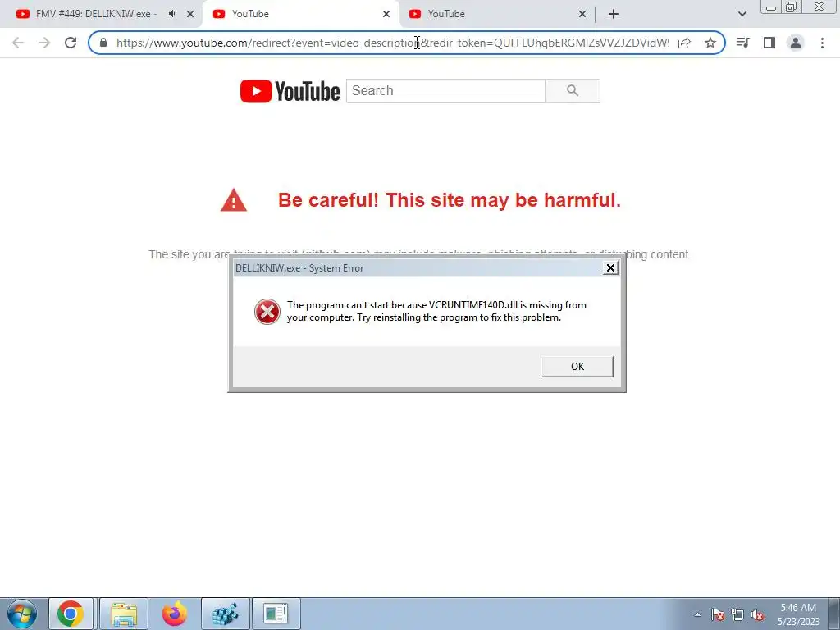The width and height of the screenshot is (840, 630).
Task: Open the Windows Start menu
Action: coord(22,614)
